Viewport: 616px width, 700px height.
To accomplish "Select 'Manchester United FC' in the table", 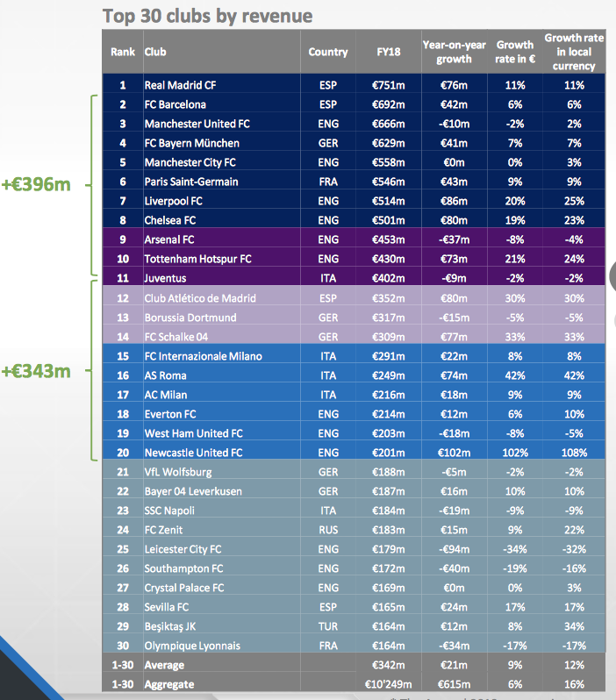I will (x=197, y=124).
